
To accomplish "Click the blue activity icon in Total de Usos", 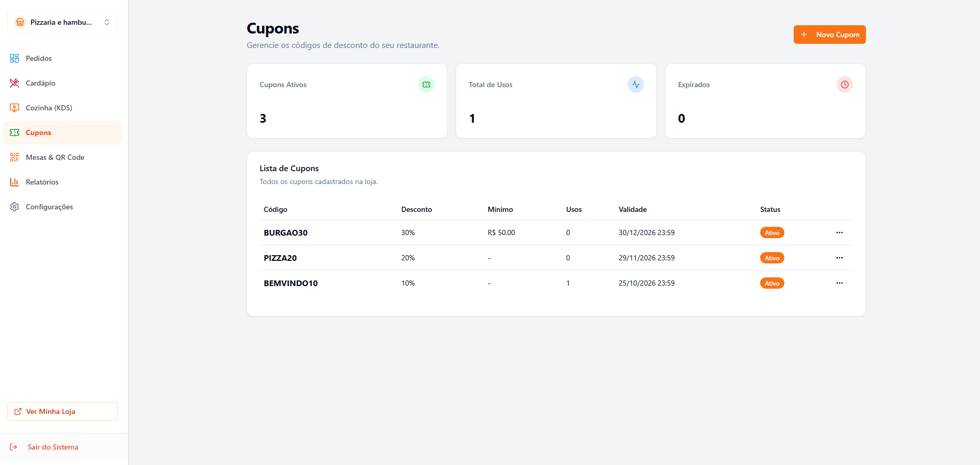I will click(x=635, y=85).
